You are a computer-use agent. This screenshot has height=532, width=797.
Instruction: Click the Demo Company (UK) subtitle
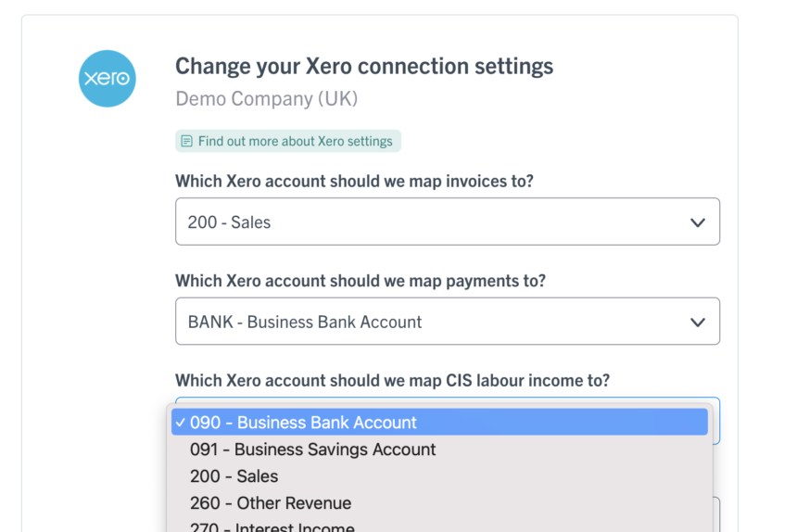click(267, 98)
